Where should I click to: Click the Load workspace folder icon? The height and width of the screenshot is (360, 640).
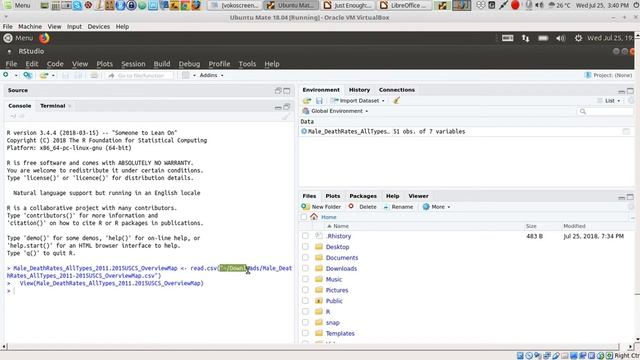pos(307,100)
